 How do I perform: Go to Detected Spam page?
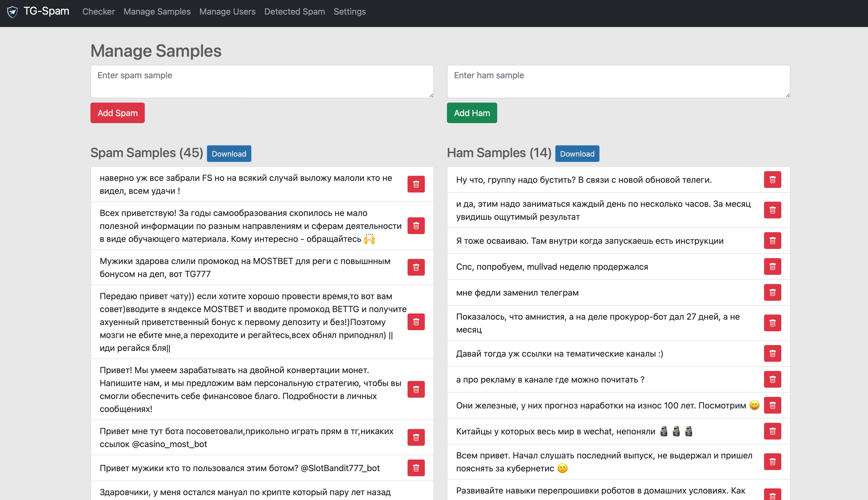294,12
